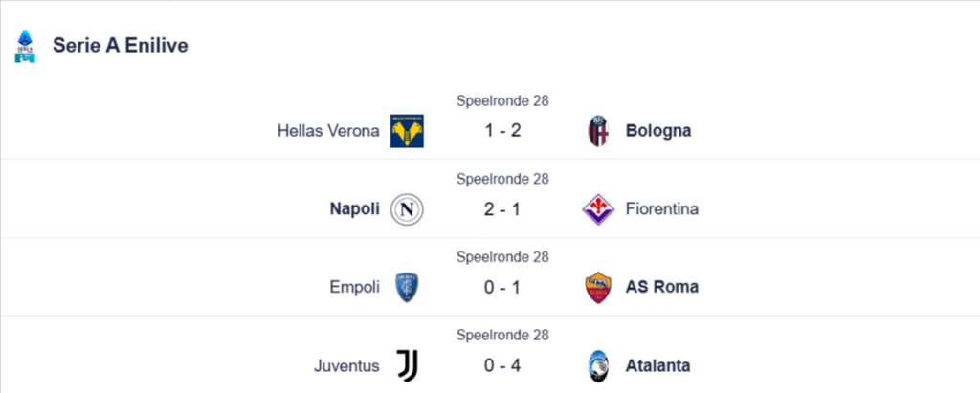Click the Hellas Verona club crest
The width and height of the screenshot is (980, 393).
(x=407, y=131)
